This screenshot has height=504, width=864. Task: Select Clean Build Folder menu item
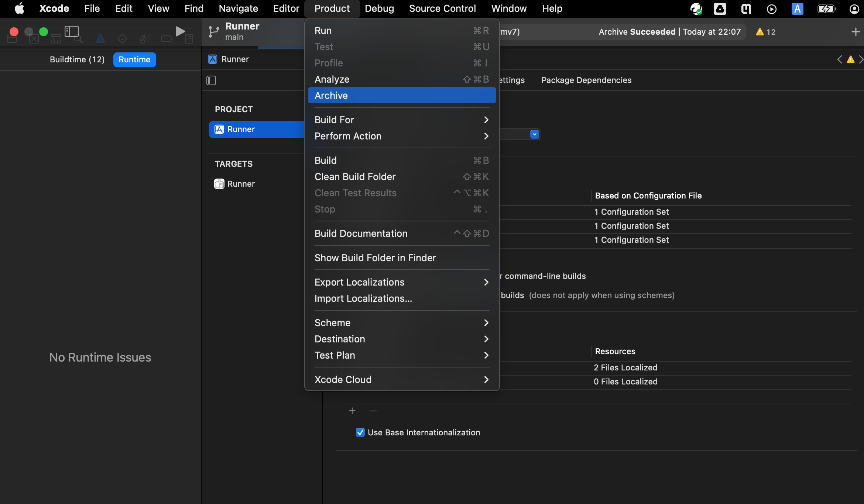(x=402, y=177)
